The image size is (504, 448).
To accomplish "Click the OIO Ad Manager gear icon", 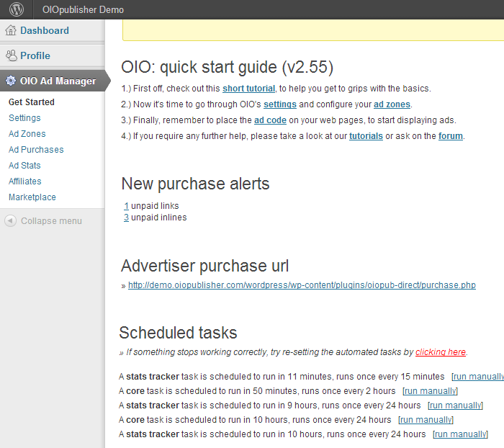I will pos(11,81).
